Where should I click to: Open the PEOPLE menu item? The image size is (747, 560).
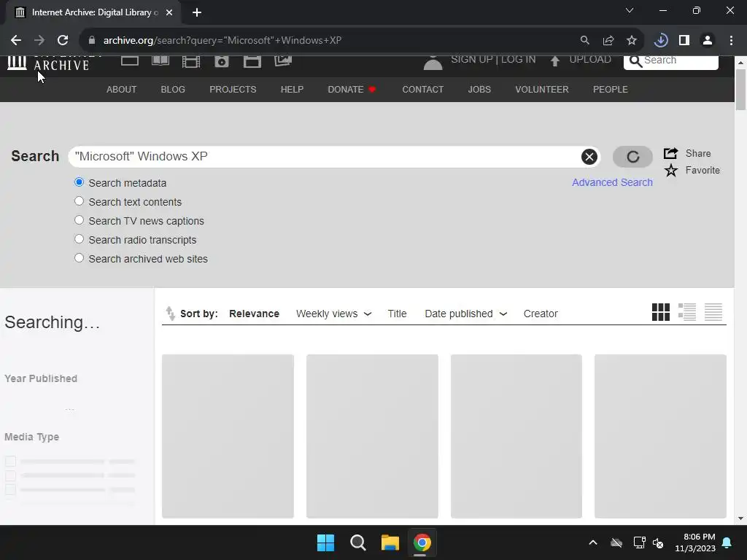(611, 90)
